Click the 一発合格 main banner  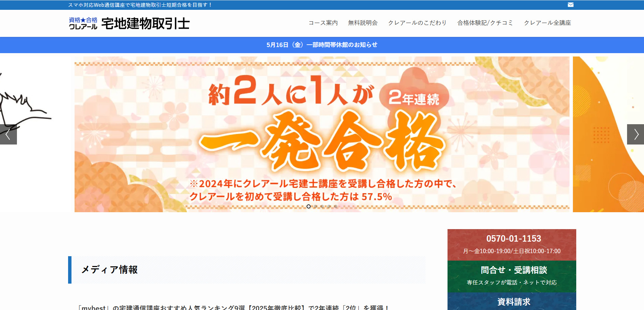(322, 134)
